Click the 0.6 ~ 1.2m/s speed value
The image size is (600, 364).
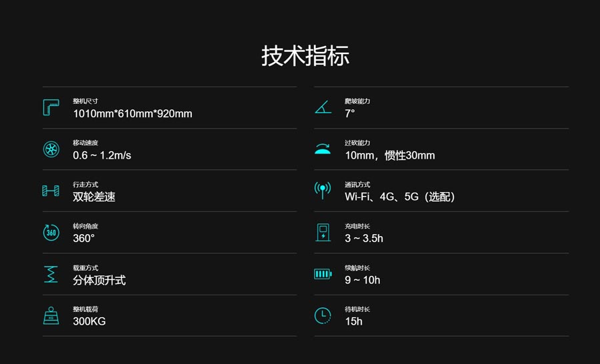pos(102,155)
